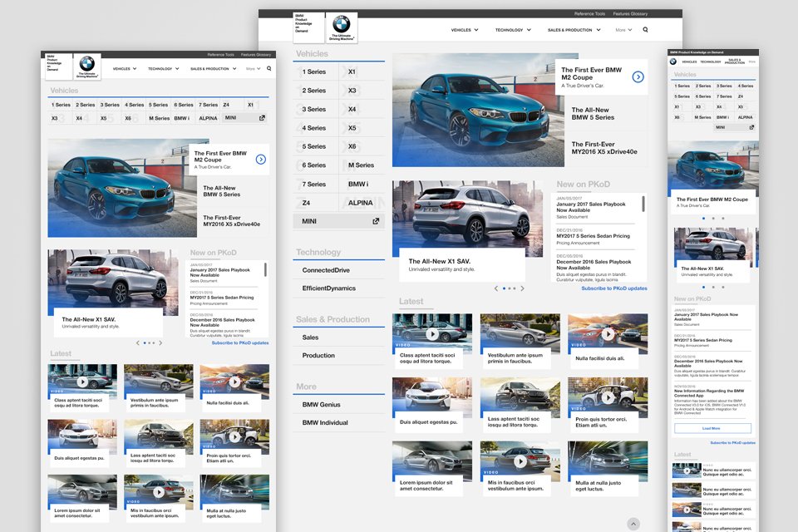Select '3 Series' in the center mockup sidebar
The height and width of the screenshot is (532, 798).
(x=314, y=109)
